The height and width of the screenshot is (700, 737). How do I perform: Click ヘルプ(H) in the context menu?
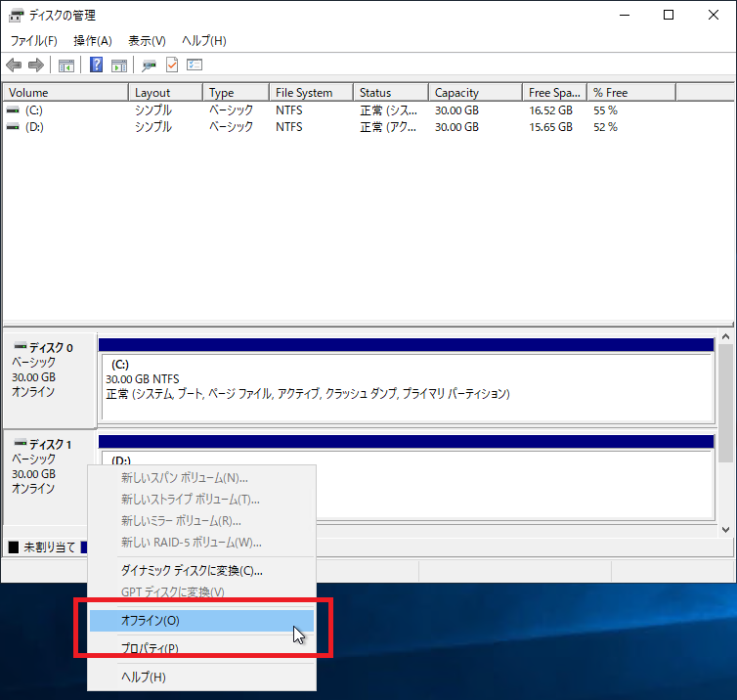144,677
